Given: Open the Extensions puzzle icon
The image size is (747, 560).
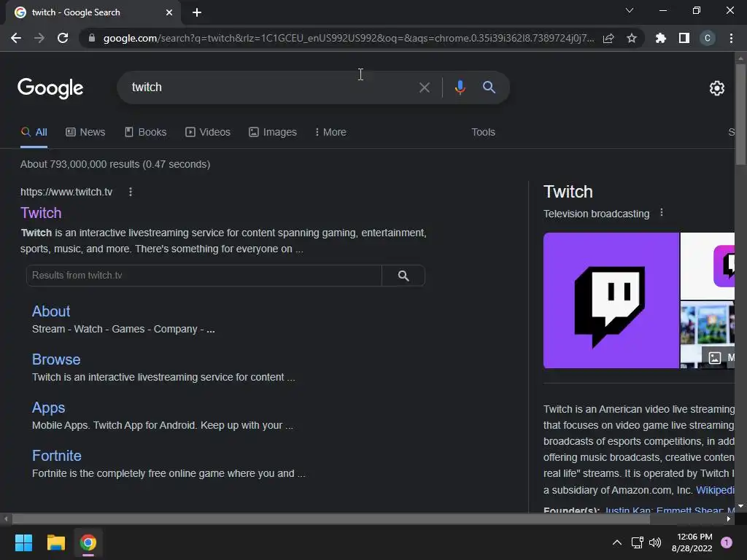Looking at the screenshot, I should [x=660, y=38].
